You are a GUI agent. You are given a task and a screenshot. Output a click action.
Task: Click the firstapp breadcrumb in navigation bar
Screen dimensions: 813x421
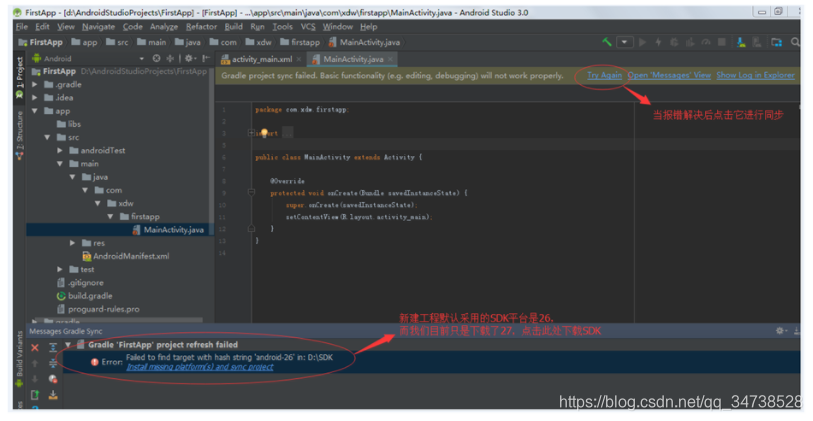point(300,42)
